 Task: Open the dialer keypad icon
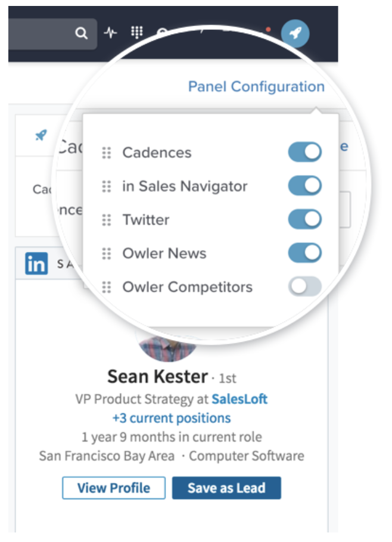(x=137, y=32)
